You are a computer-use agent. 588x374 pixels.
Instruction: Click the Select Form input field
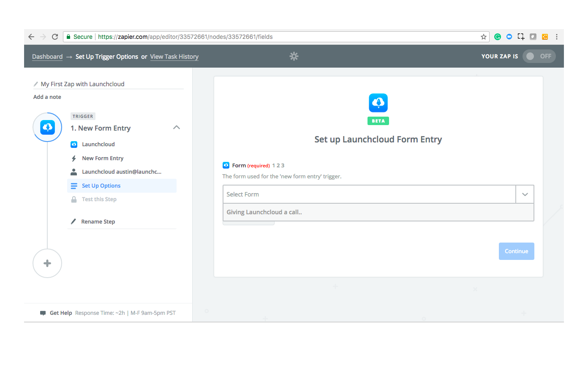(369, 194)
